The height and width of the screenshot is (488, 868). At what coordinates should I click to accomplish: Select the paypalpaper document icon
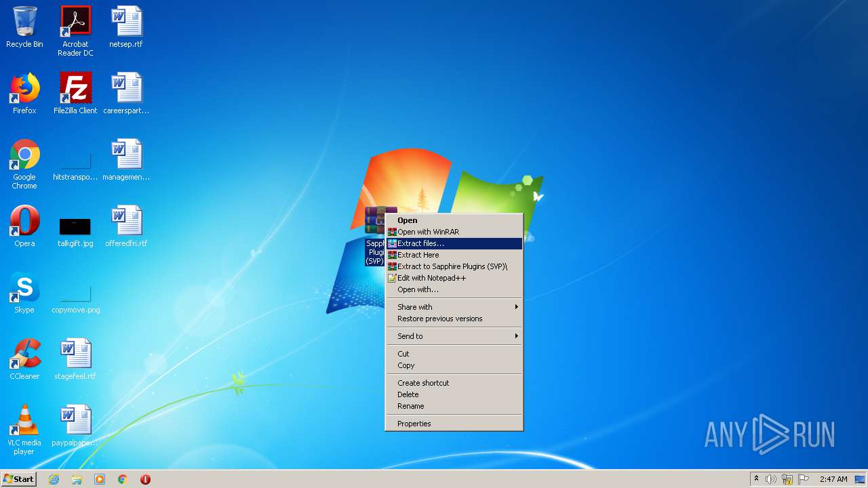(75, 426)
